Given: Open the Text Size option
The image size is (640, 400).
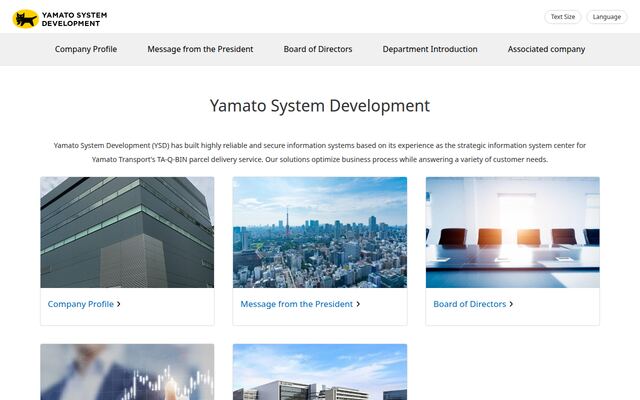Looking at the screenshot, I should point(562,17).
